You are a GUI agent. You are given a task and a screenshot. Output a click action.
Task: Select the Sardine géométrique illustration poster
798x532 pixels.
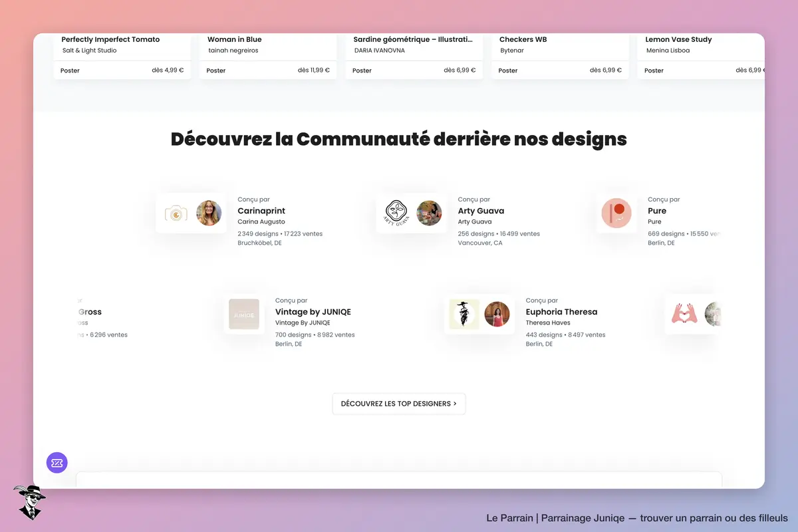(413, 39)
